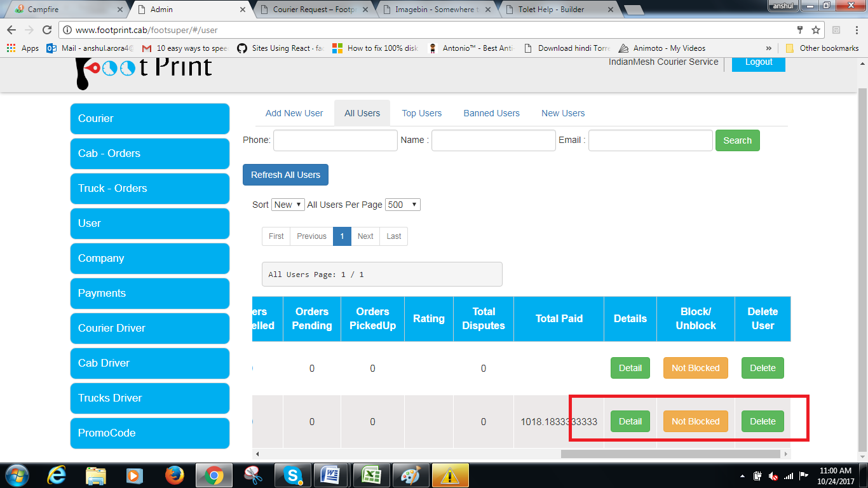The image size is (868, 488).
Task: Click Not Blocked in 1018.18 row
Action: 696,421
